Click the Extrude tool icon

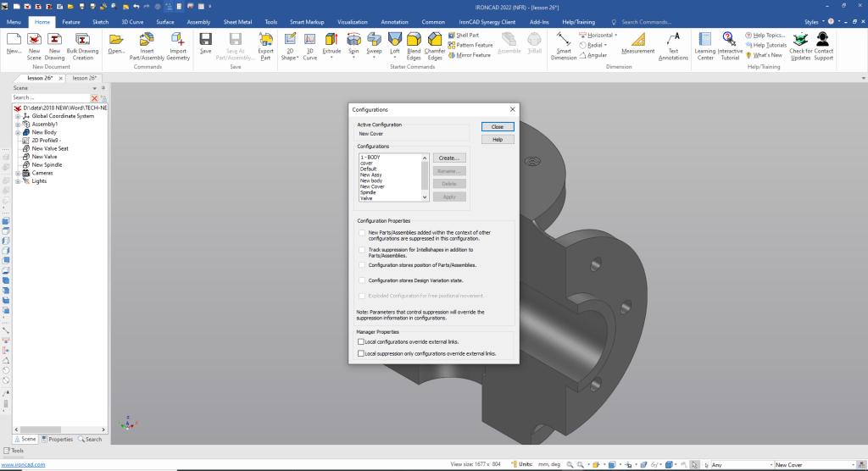[x=331, y=39]
